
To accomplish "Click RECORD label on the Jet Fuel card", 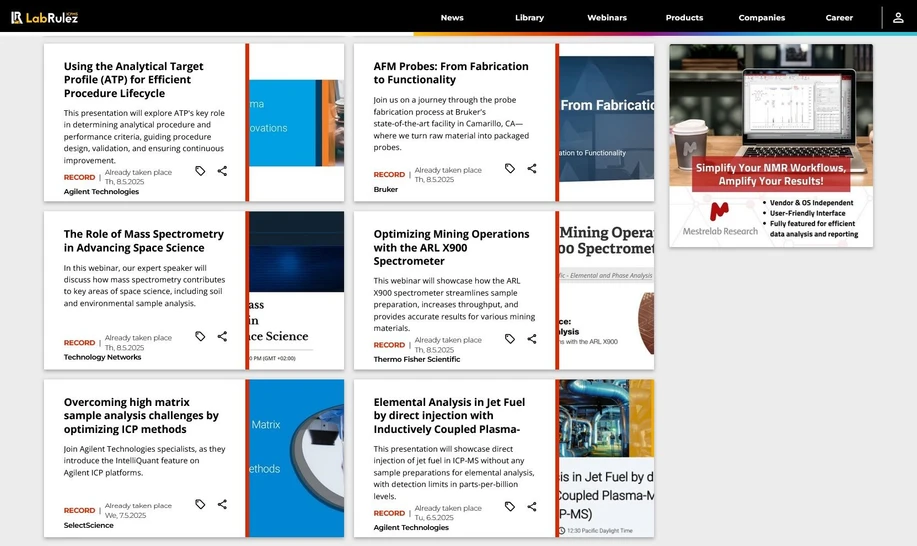I will click(389, 513).
